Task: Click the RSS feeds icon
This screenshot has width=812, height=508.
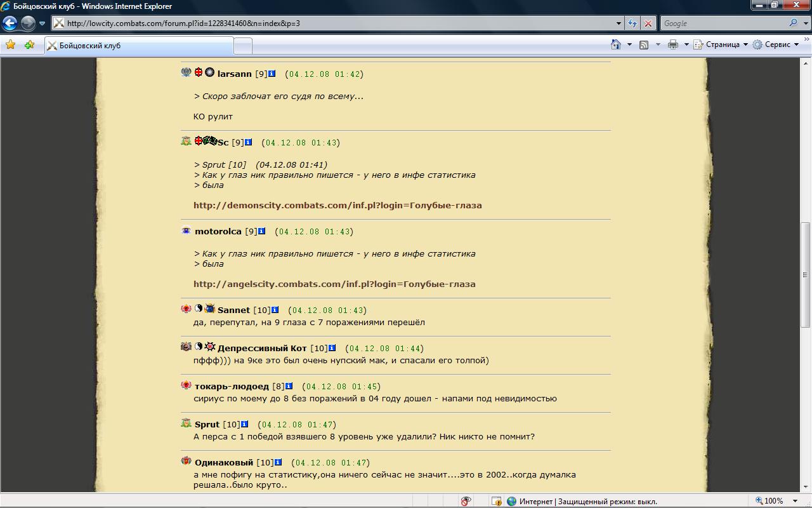Action: click(x=644, y=44)
